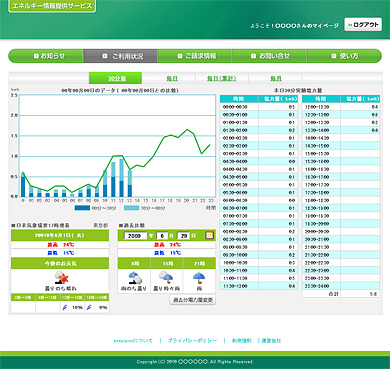
Task: Click the 15時 column header
Action: point(167,263)
